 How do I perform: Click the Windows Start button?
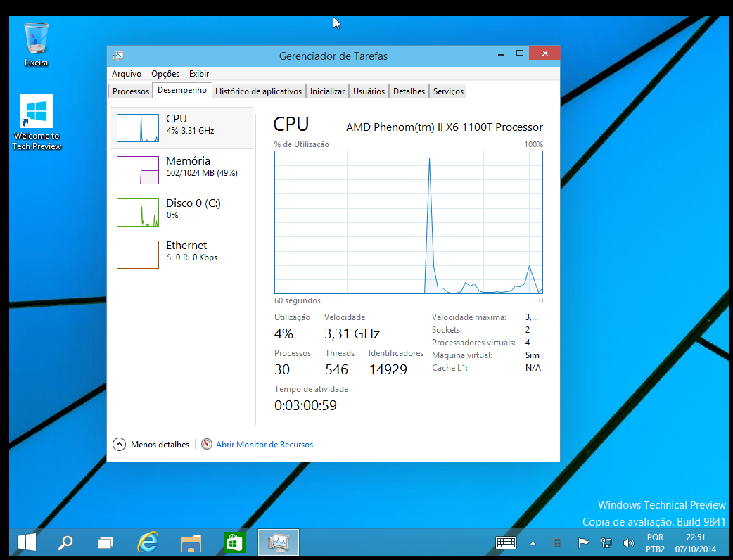click(27, 542)
